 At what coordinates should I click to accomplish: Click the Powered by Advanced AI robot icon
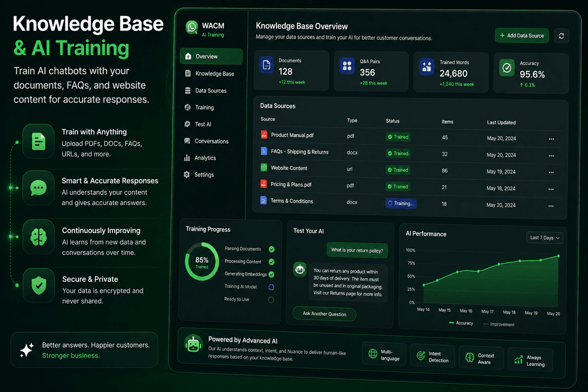(x=193, y=344)
